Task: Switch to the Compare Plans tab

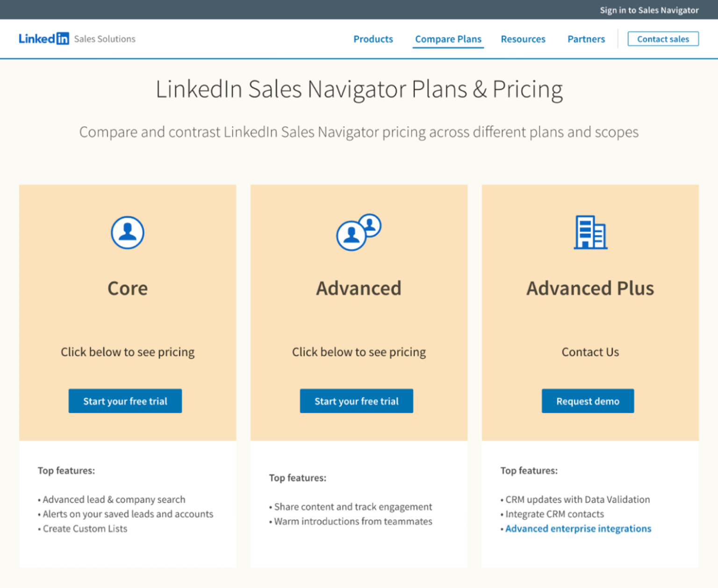Action: (448, 39)
